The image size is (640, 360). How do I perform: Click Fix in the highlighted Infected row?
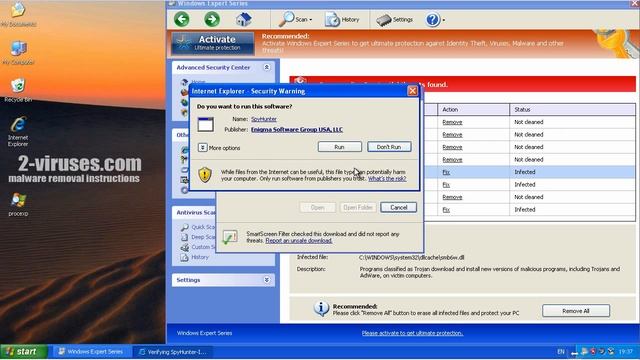(x=446, y=172)
